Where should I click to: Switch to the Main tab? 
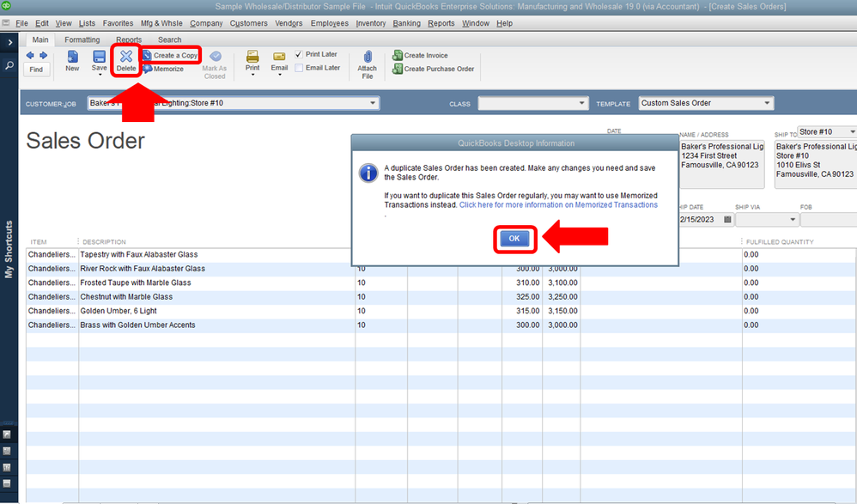pos(40,39)
